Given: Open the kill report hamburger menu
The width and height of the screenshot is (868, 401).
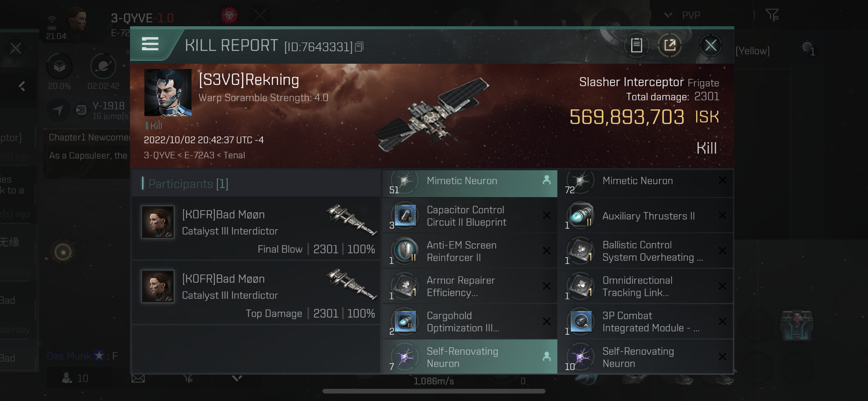Looking at the screenshot, I should (x=150, y=44).
